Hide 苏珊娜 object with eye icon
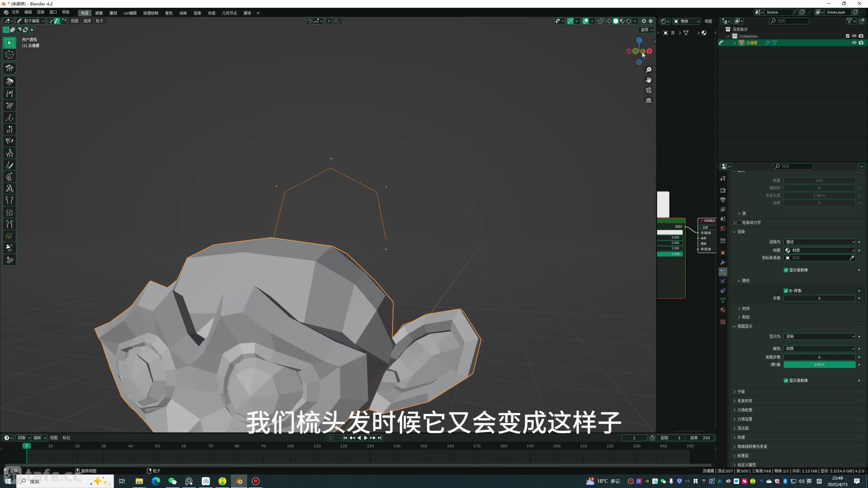Screen dimensions: 868x488 [x=854, y=43]
